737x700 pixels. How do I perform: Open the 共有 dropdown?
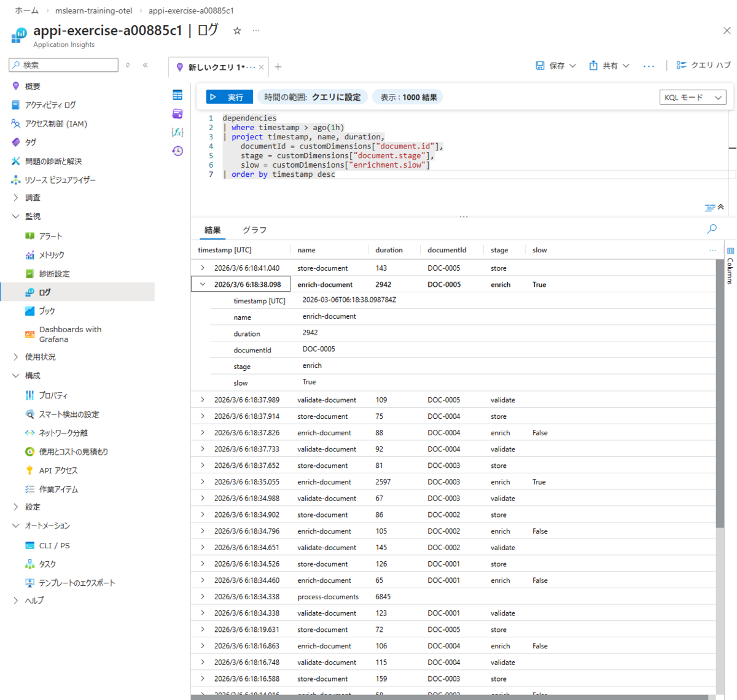coord(609,66)
